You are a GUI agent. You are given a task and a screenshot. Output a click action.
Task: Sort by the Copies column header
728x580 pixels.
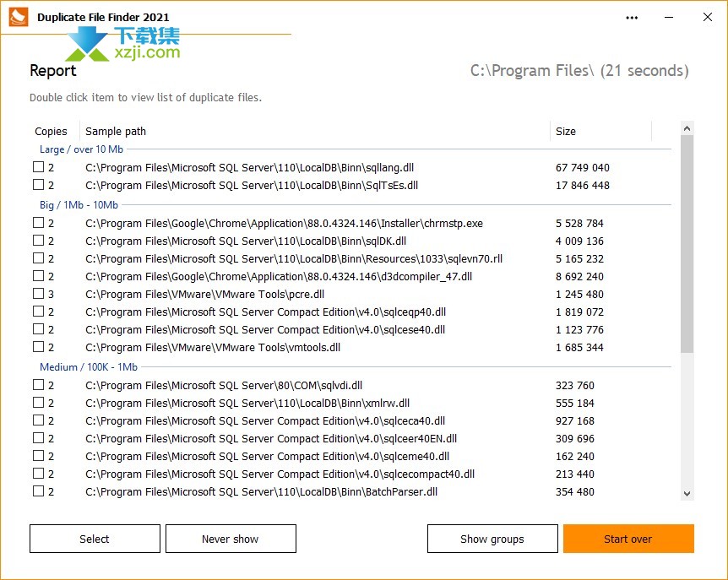pos(51,132)
